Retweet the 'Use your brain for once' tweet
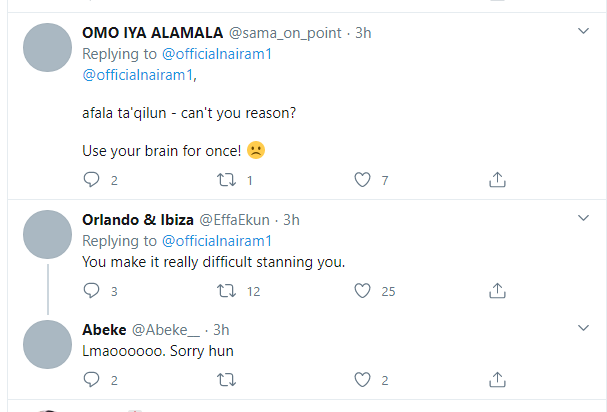 click(x=226, y=180)
